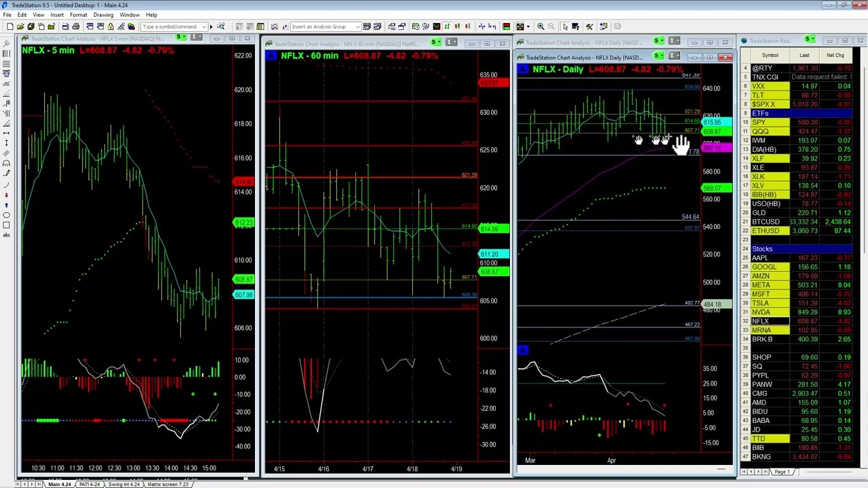The width and height of the screenshot is (868, 488).
Task: Click the NFLX - Daily chart title label
Action: coord(558,70)
